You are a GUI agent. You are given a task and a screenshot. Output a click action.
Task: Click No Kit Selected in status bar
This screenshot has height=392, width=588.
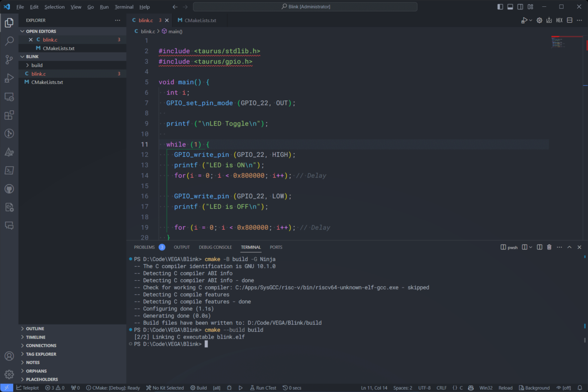point(165,388)
